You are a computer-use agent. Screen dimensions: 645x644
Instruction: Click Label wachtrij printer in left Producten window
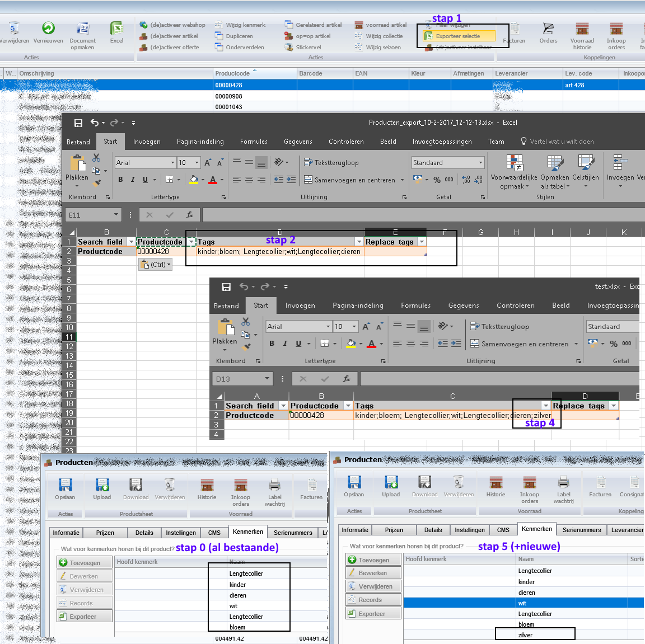click(274, 485)
